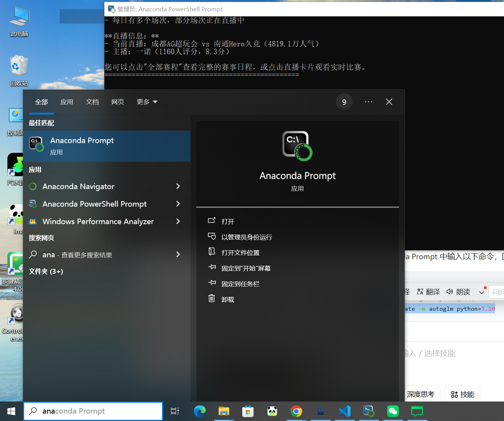Toggle 深度思考 (Deep thinking) in background chat
Viewport: 504px width, 421px height.
pos(421,394)
